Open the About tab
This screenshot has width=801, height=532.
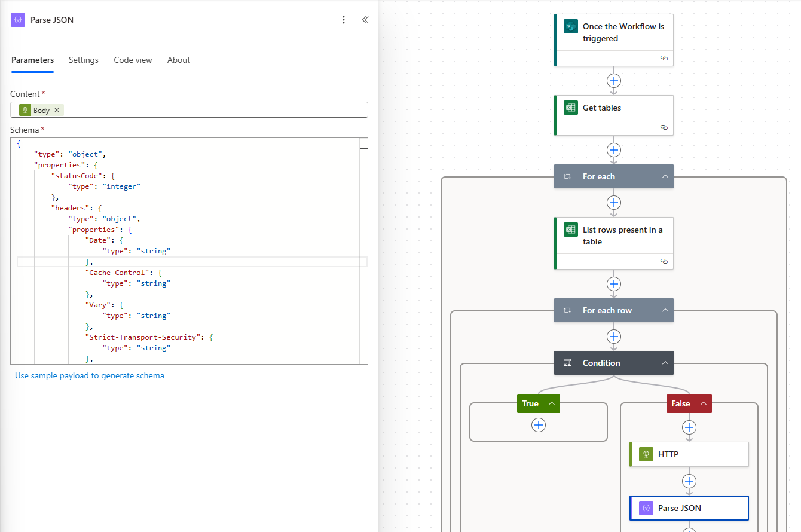tap(179, 60)
